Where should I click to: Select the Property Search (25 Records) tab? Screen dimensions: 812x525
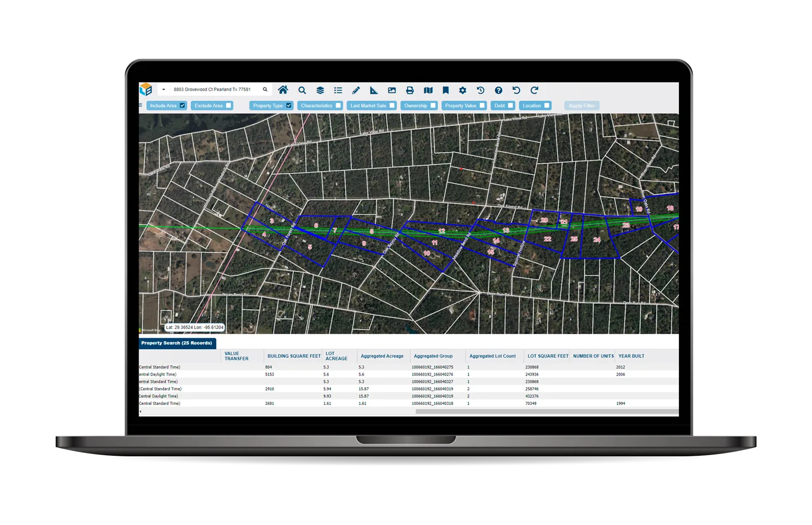pyautogui.click(x=177, y=343)
